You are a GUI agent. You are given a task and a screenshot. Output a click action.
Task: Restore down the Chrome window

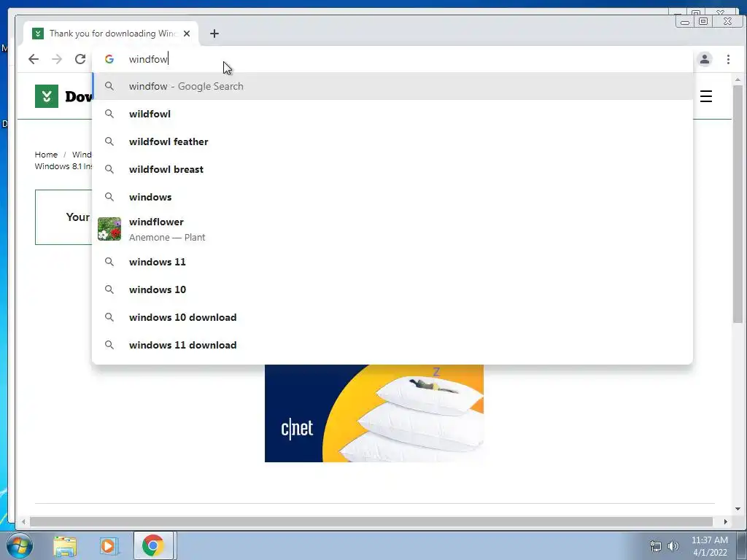(703, 21)
